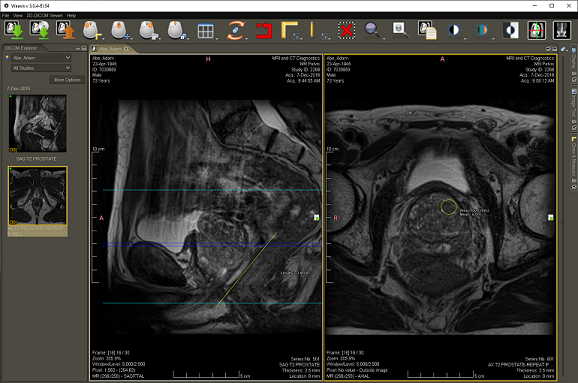
Task: Click the DICOM import icon with green arrow
Action: tap(14, 30)
